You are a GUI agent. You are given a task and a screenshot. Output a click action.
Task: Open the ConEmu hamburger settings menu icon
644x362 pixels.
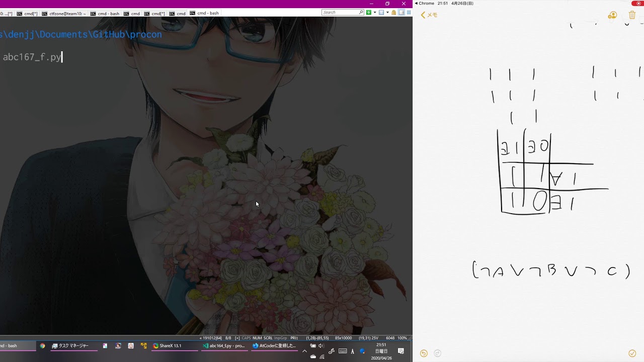click(409, 13)
